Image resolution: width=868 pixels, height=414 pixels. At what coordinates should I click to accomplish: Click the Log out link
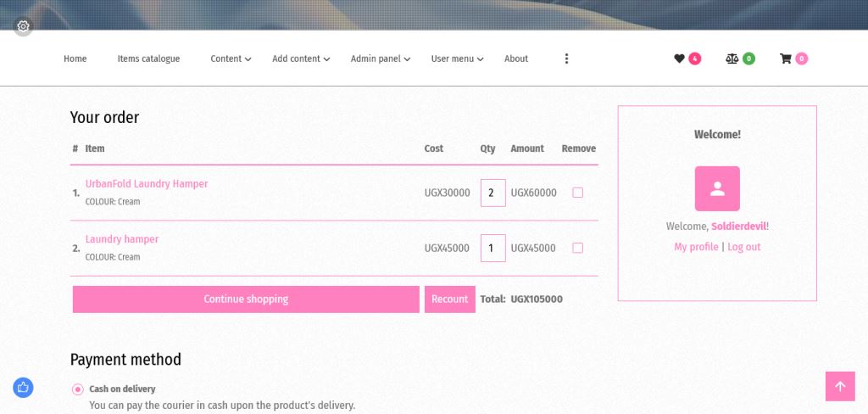(x=743, y=247)
